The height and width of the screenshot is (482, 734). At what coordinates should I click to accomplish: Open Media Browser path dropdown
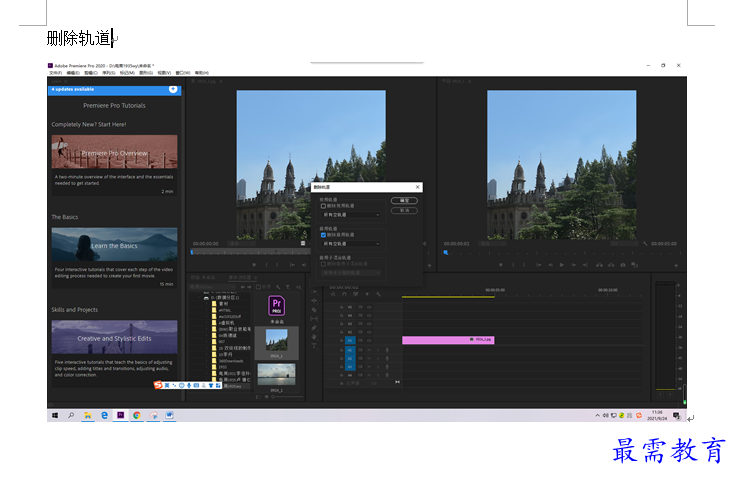click(213, 287)
